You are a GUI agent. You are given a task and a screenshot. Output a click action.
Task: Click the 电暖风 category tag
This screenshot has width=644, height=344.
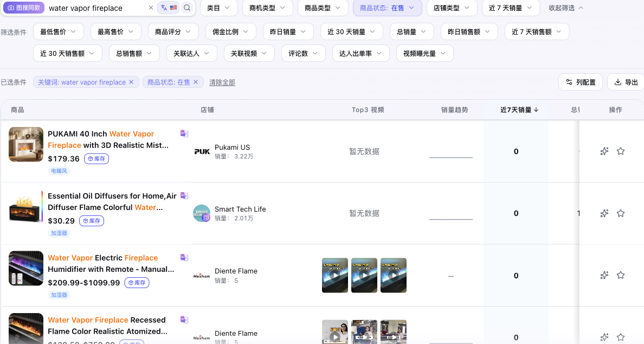tap(59, 171)
